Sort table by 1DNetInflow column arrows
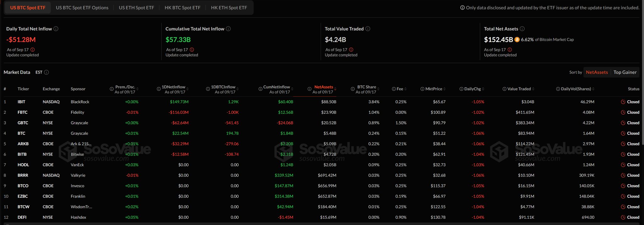The width and height of the screenshot is (644, 225). [x=188, y=89]
